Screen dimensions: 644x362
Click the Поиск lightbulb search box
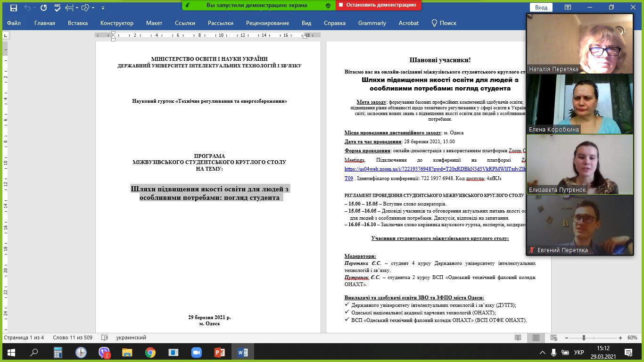(444, 23)
